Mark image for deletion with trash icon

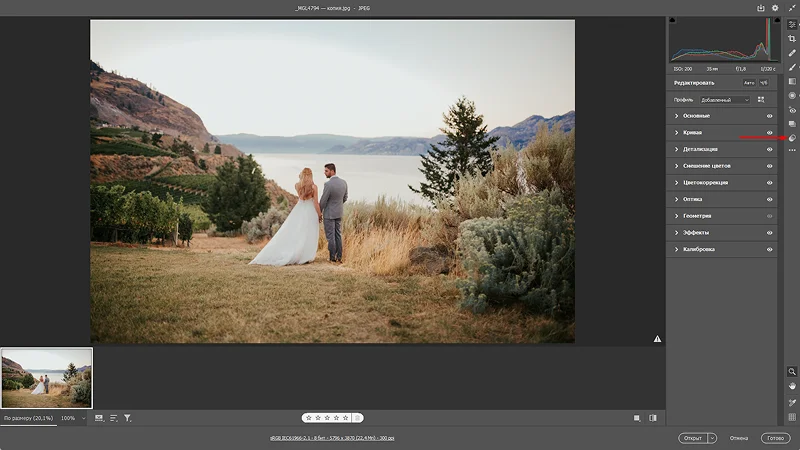tap(358, 418)
